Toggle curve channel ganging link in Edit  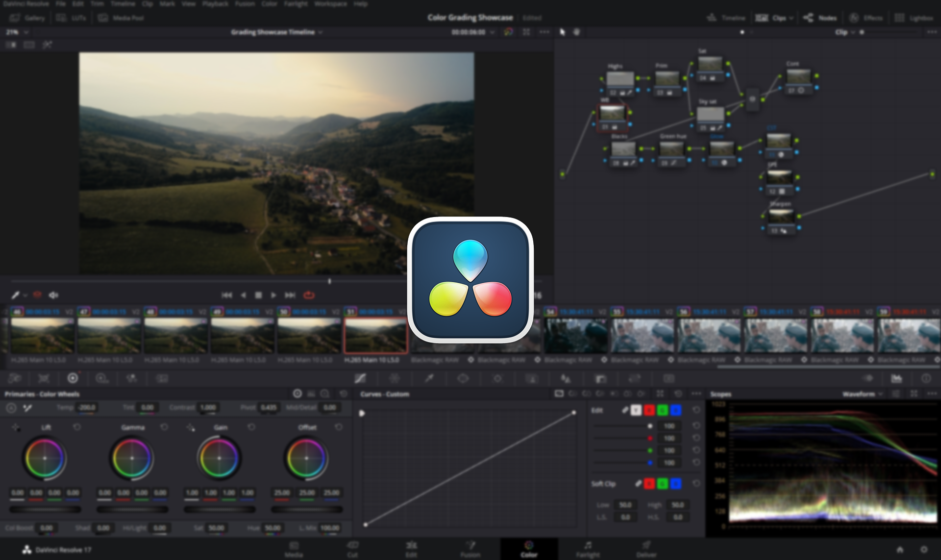point(625,410)
